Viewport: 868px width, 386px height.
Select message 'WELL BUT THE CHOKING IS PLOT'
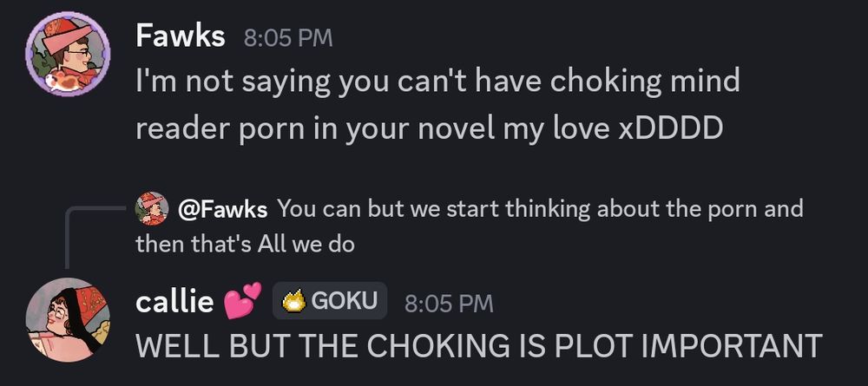[x=479, y=345]
